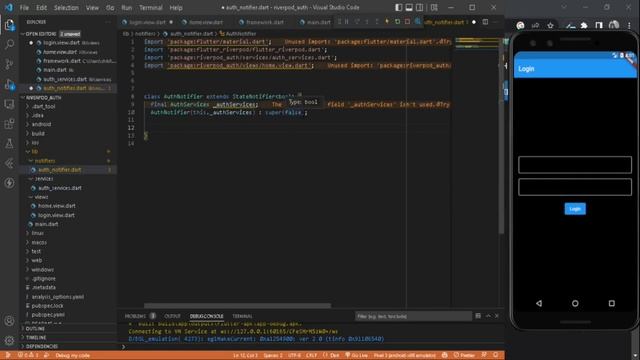
Task: Switch to the Problems panel tab
Action: point(135,316)
